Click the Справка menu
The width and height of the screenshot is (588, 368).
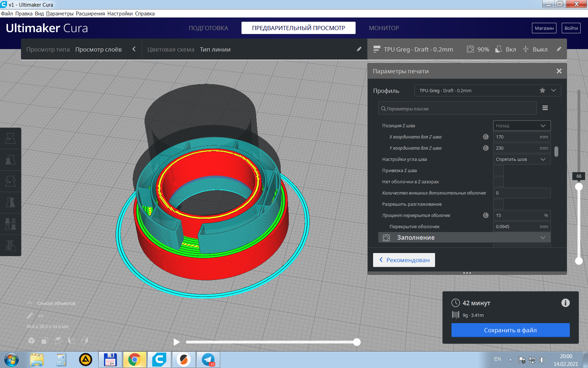click(x=145, y=14)
